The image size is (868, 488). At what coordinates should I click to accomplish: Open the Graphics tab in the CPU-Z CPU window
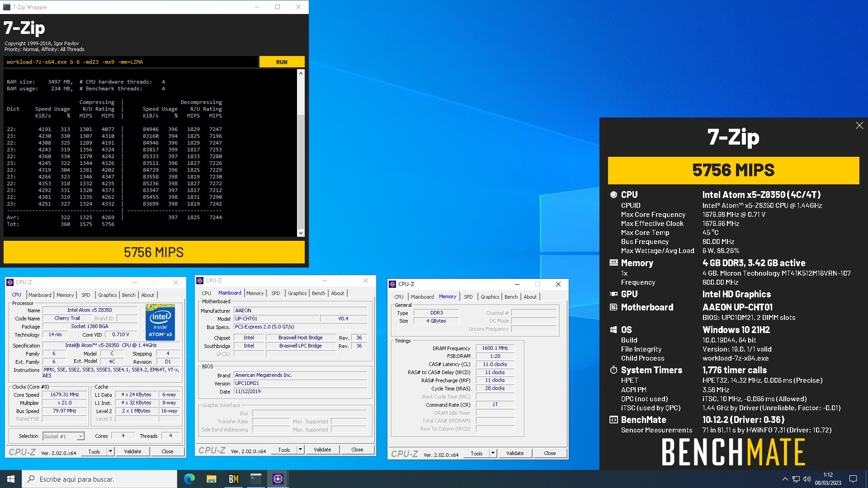[108, 295]
